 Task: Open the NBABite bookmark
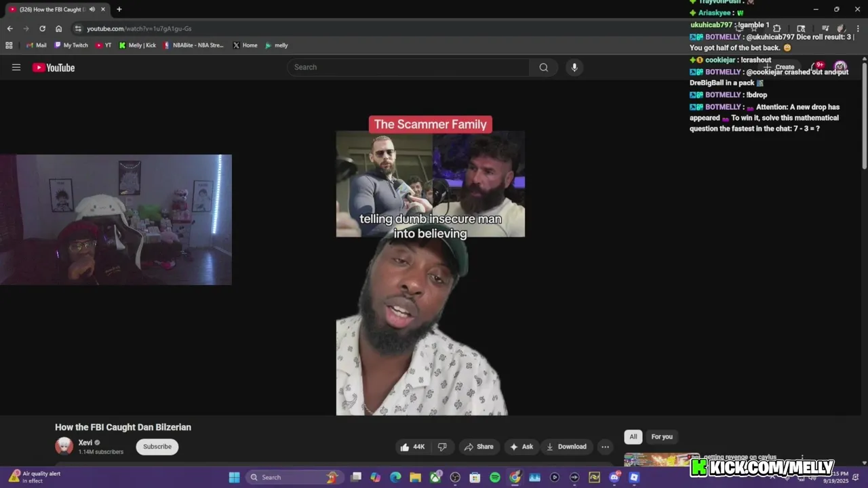coord(194,45)
